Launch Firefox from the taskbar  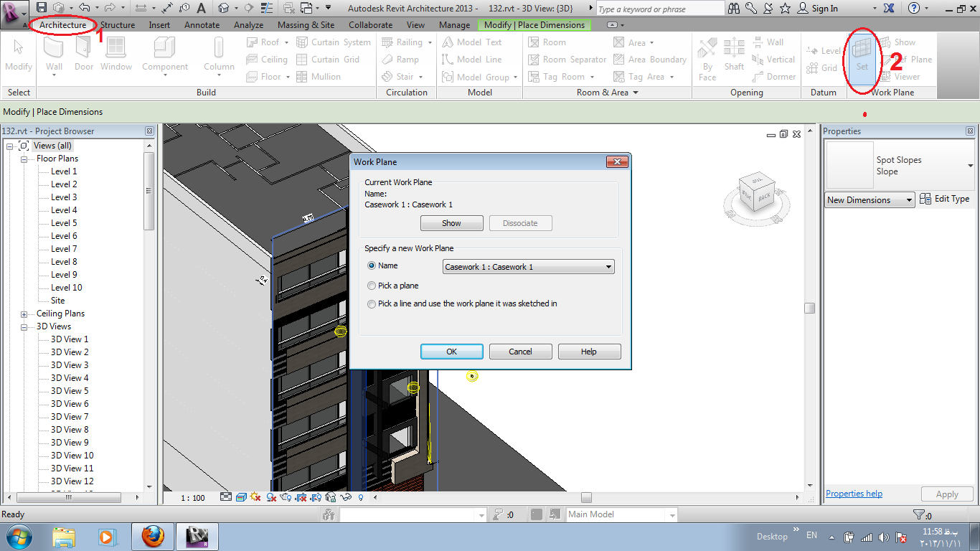point(152,536)
